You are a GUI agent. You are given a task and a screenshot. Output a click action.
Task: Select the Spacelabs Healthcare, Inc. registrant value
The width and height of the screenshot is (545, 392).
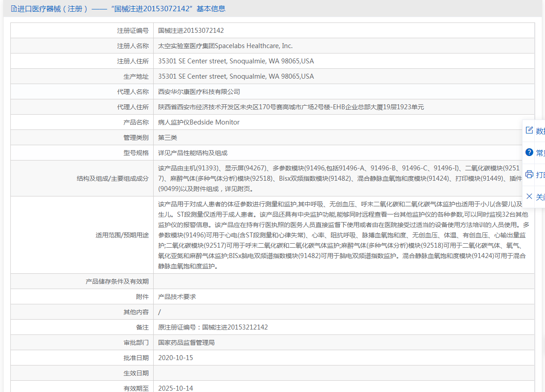pyautogui.click(x=226, y=46)
